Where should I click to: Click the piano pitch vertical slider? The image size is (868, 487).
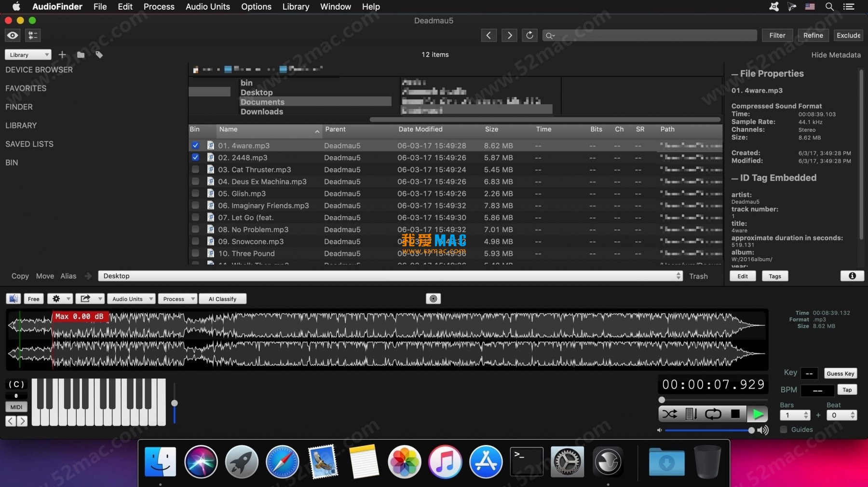pyautogui.click(x=174, y=403)
